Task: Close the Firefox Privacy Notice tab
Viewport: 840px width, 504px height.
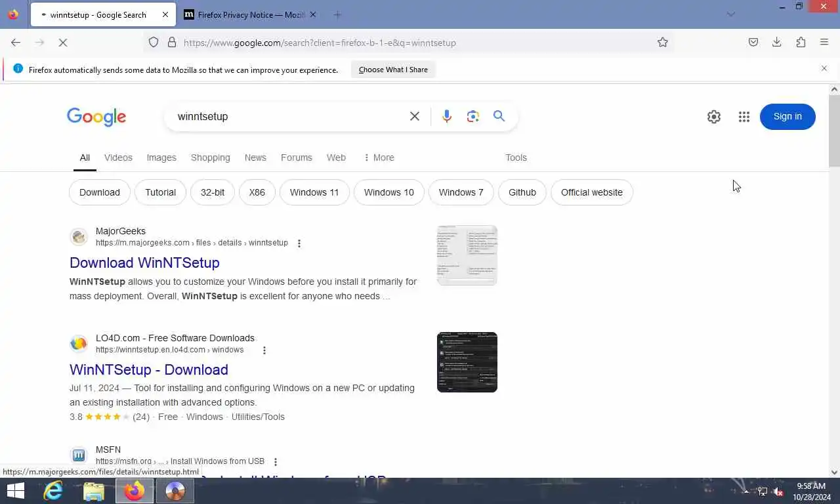Action: point(312,14)
